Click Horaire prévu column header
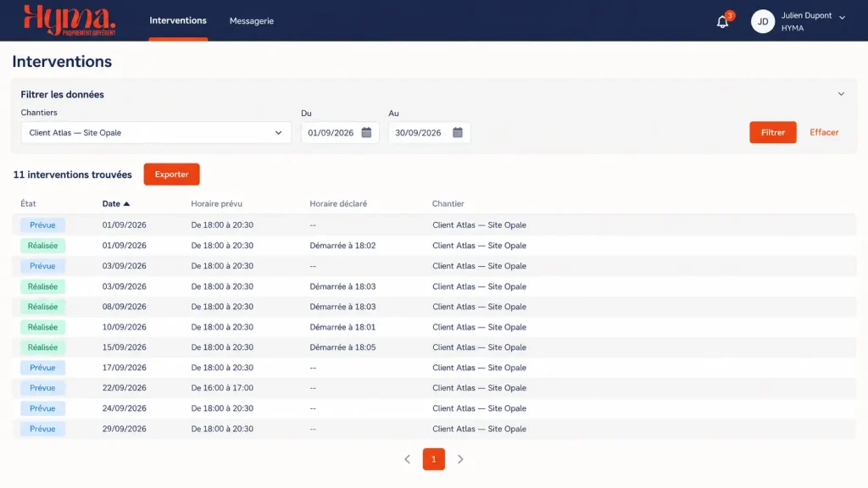This screenshot has width=868, height=488. 216,203
